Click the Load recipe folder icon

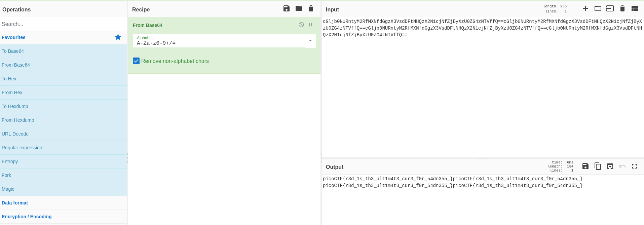pos(299,9)
